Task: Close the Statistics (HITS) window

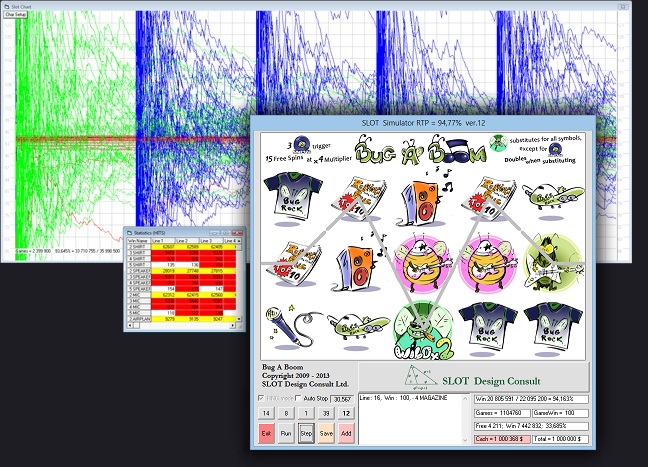Action: 237,233
